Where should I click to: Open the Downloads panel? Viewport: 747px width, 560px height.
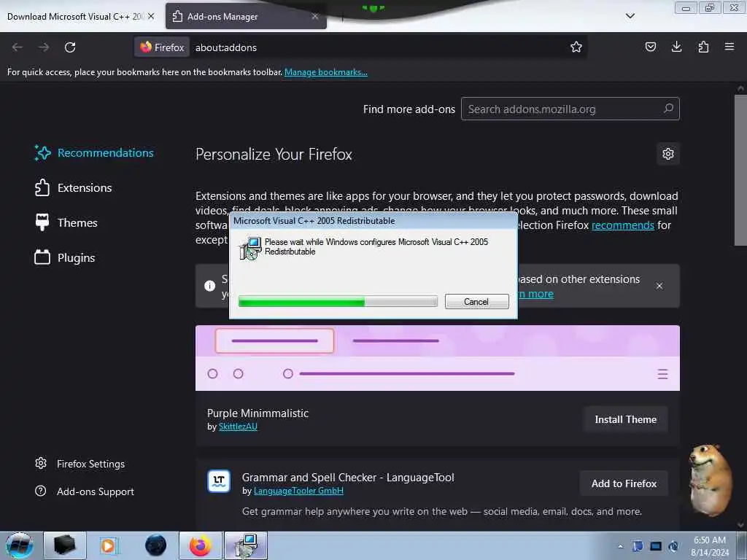[676, 47]
